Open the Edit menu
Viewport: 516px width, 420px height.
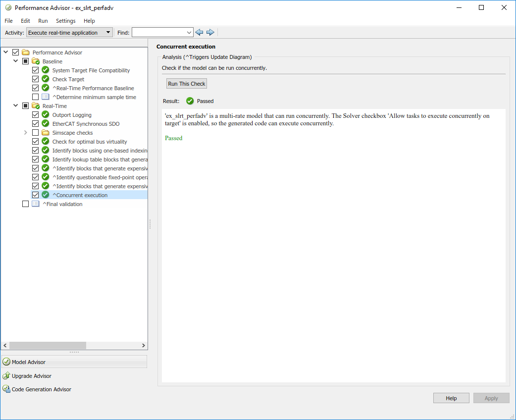pyautogui.click(x=25, y=21)
